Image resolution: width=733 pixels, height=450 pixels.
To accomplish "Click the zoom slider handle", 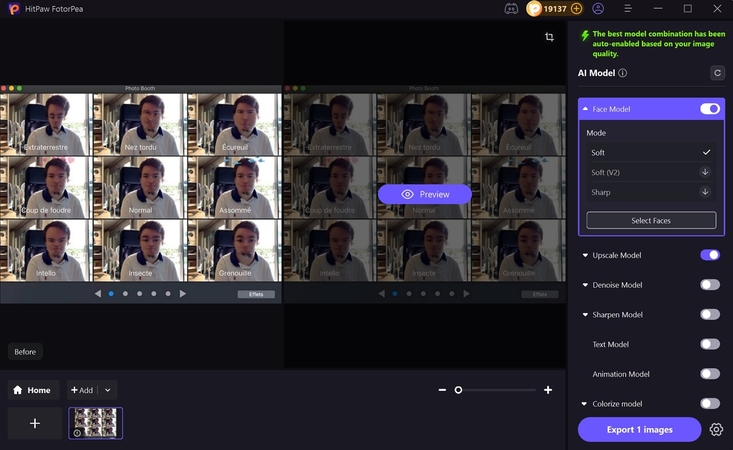I will (458, 390).
